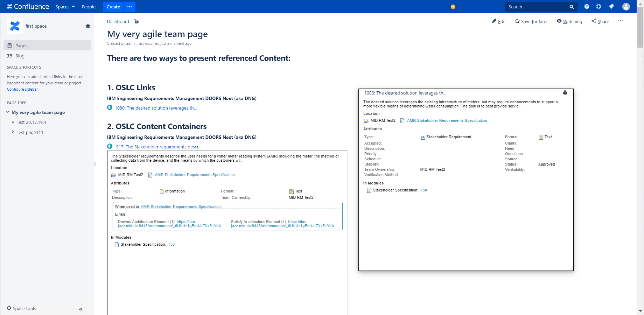Click the AMR document icon in popup
This screenshot has height=315, width=644.
[x=402, y=121]
